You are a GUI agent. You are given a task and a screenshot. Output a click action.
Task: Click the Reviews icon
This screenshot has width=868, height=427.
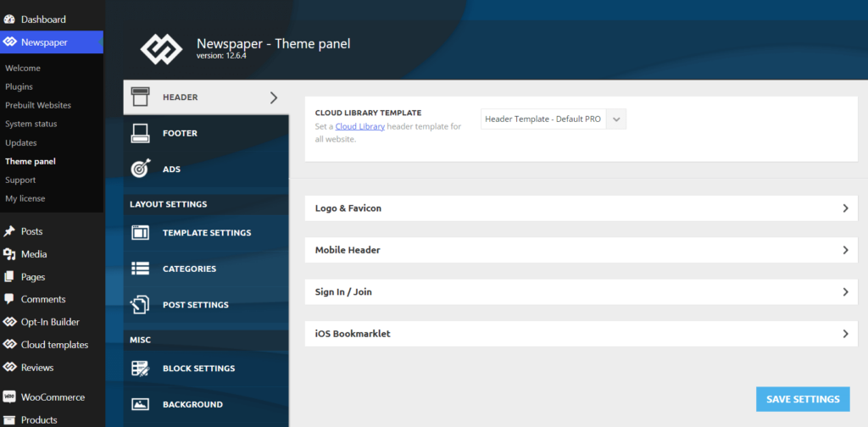click(8, 367)
